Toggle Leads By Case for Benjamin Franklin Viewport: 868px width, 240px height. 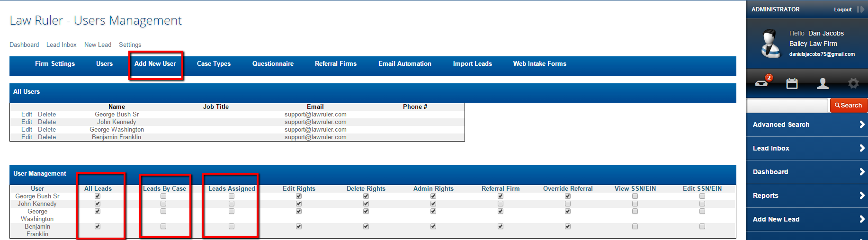[x=163, y=226]
